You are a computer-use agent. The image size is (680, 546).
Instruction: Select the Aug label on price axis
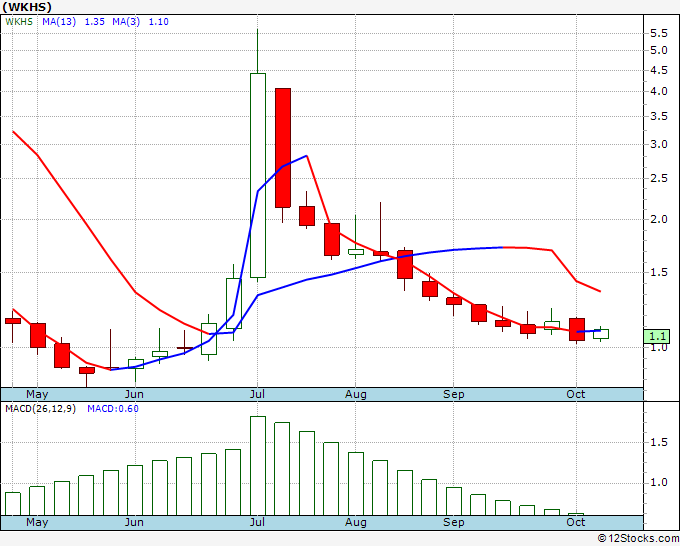(356, 395)
